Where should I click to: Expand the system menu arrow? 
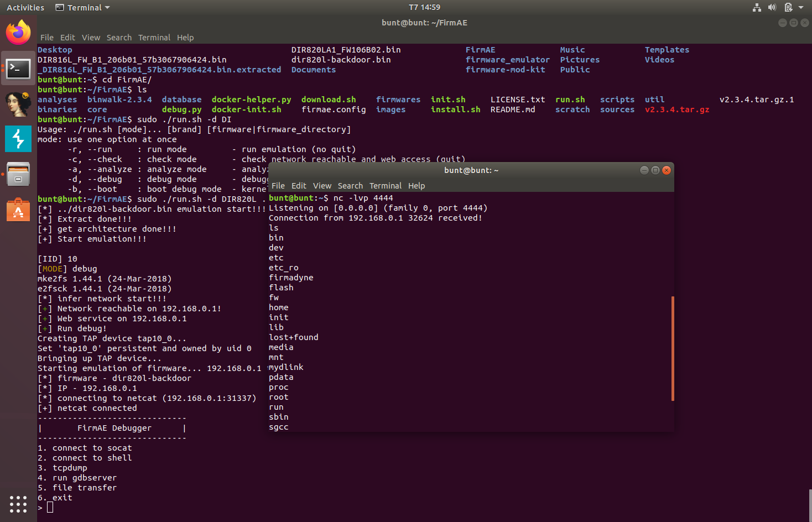click(x=801, y=8)
